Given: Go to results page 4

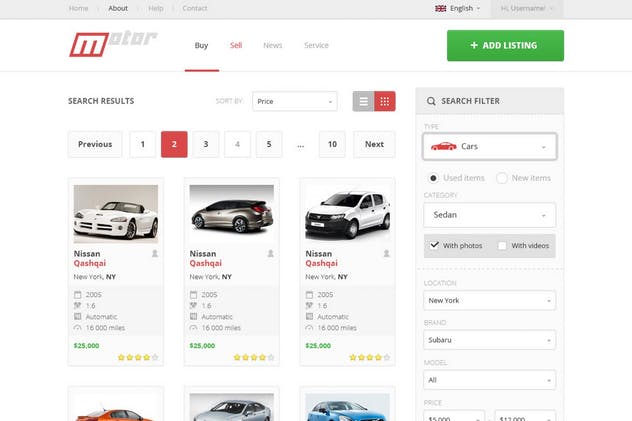Looking at the screenshot, I should 237,144.
